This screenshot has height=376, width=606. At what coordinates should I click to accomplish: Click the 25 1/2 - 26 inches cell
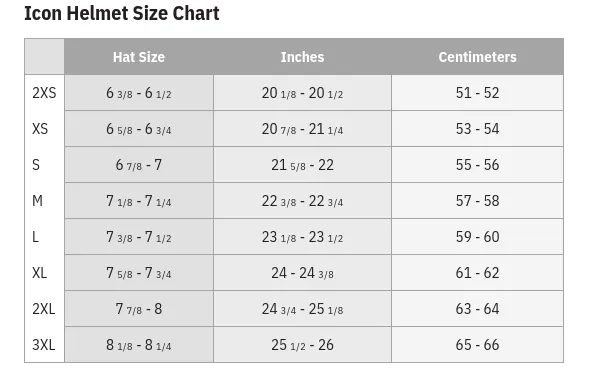(x=302, y=345)
